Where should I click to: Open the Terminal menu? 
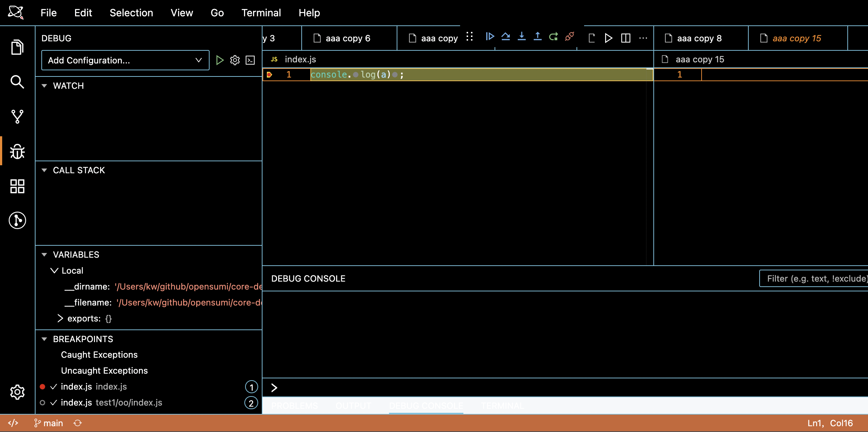coord(261,13)
